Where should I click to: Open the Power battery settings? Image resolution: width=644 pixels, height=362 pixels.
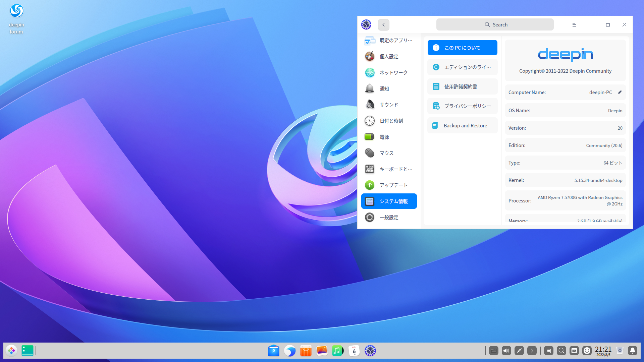pos(370,137)
